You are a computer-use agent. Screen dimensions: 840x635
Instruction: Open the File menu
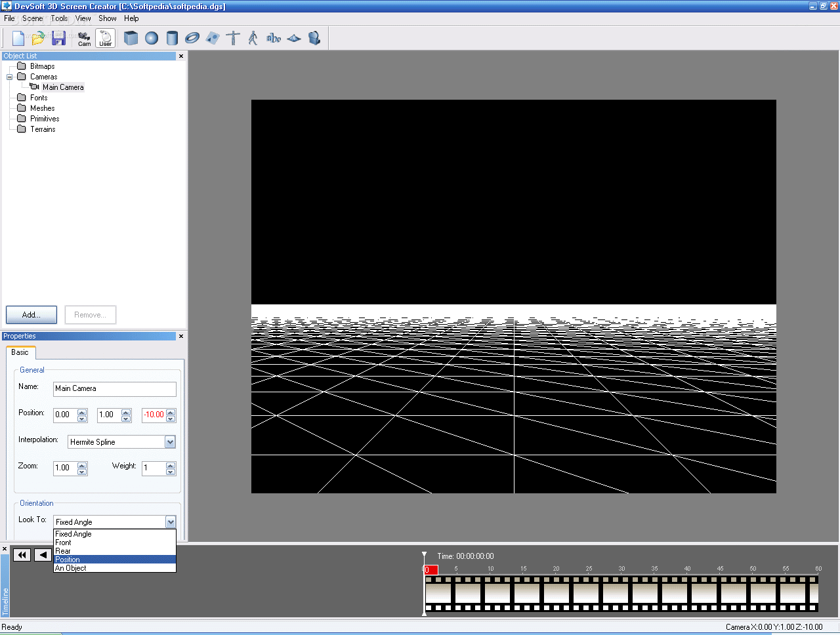pyautogui.click(x=9, y=18)
